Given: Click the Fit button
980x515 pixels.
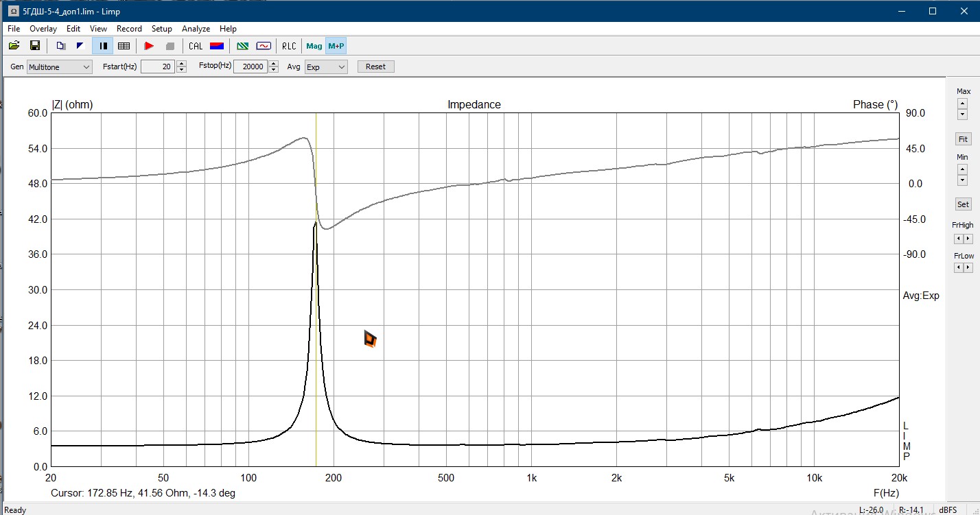Looking at the screenshot, I should point(964,139).
